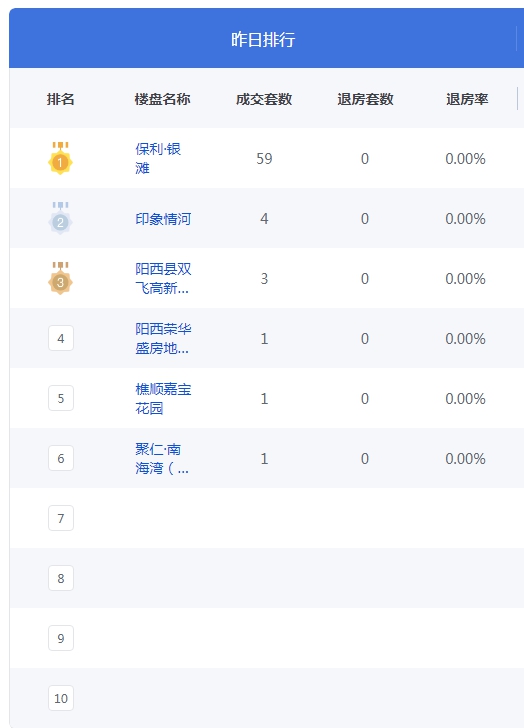Open the 聚仁·南海湾 property link
Image resolution: width=524 pixels, height=728 pixels.
tap(162, 458)
